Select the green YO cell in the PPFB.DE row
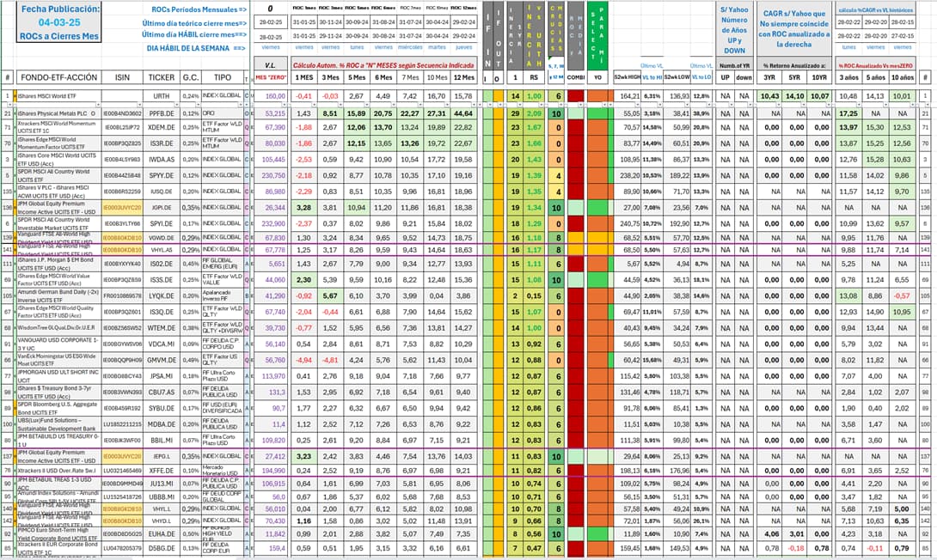Screen dimensions: 937x560 pos(597,113)
